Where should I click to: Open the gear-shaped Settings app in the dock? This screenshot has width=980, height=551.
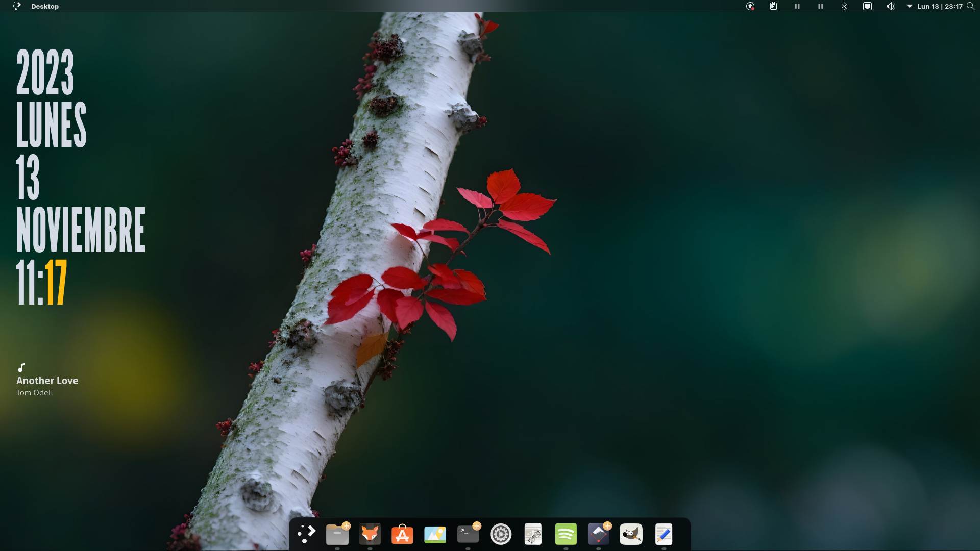coord(501,534)
